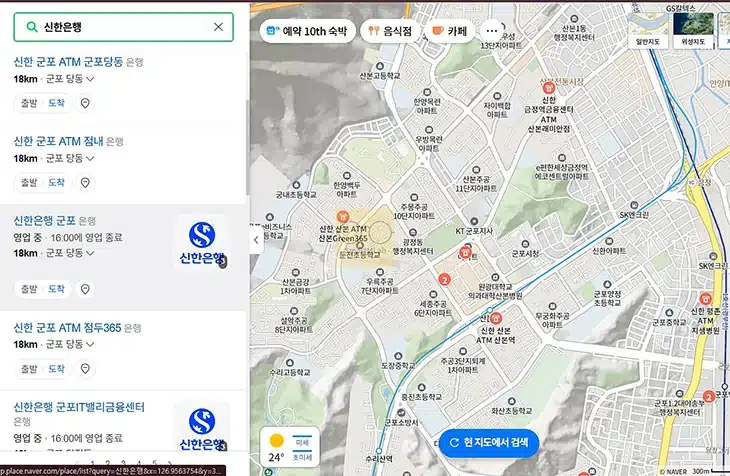Screen dimensions: 730x476
Task: Click 화산초등학교 point of interest
Action: 511,406
